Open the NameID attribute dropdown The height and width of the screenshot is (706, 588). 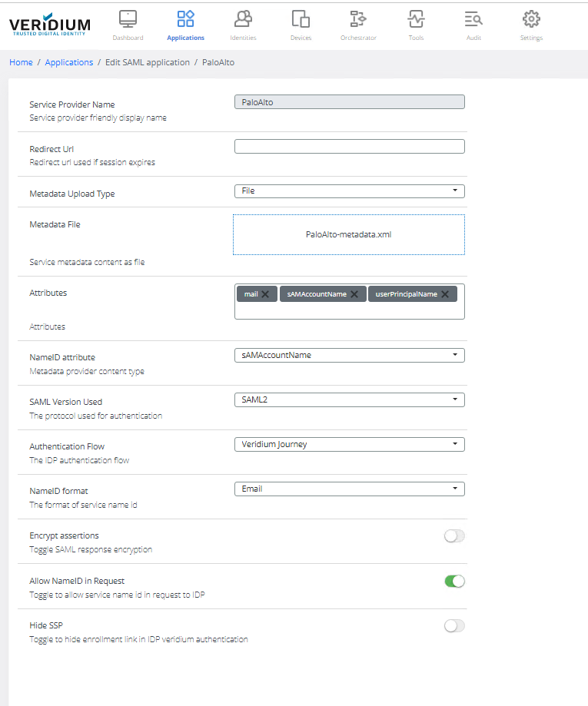point(349,355)
